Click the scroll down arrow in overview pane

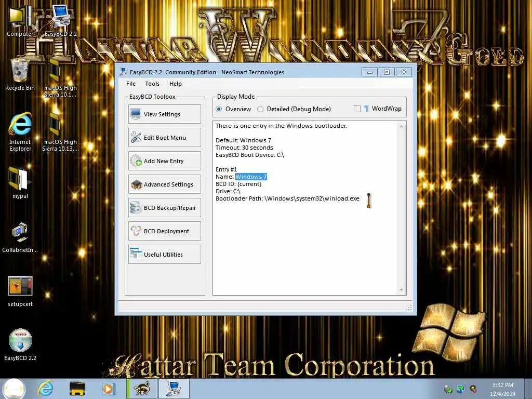[x=402, y=290]
